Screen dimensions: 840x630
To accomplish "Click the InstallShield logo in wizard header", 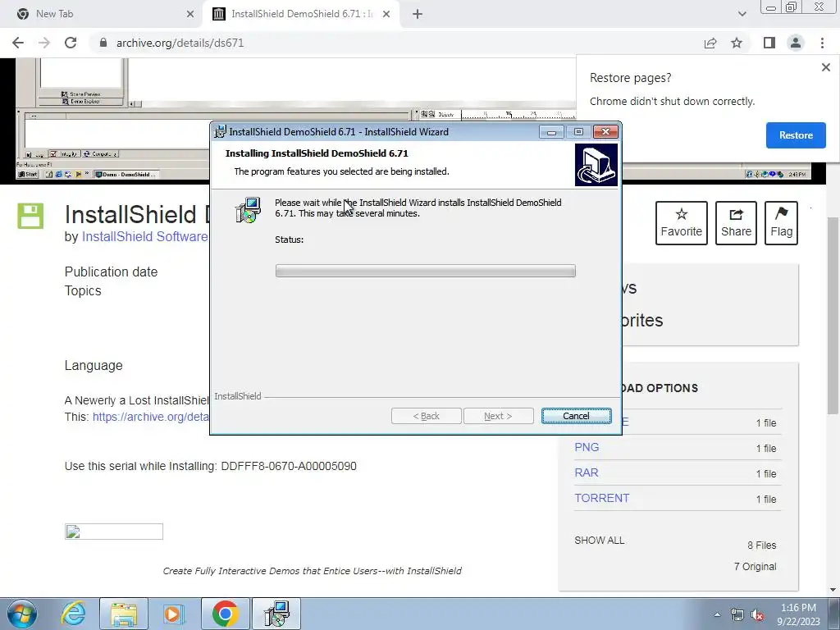I will pyautogui.click(x=596, y=164).
